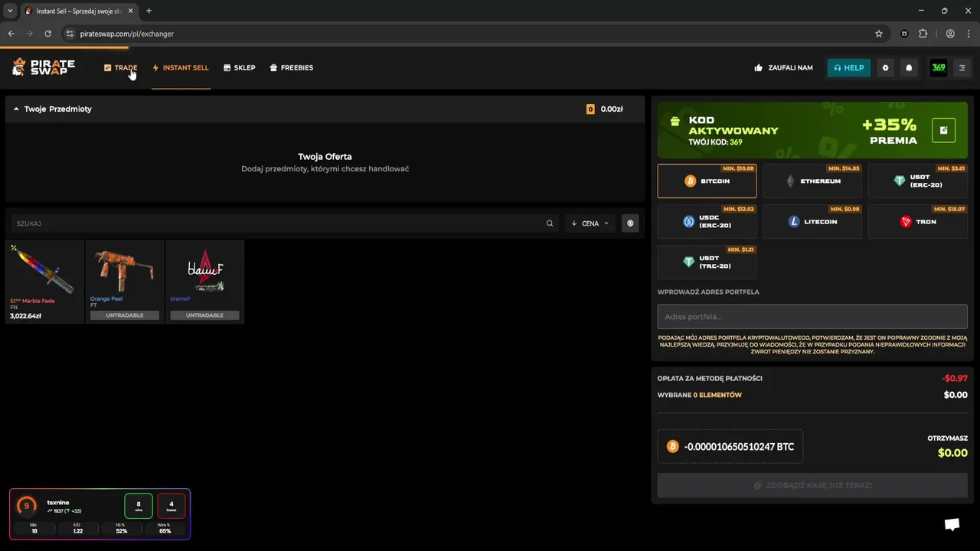Open the Freebies page

[x=292, y=67]
